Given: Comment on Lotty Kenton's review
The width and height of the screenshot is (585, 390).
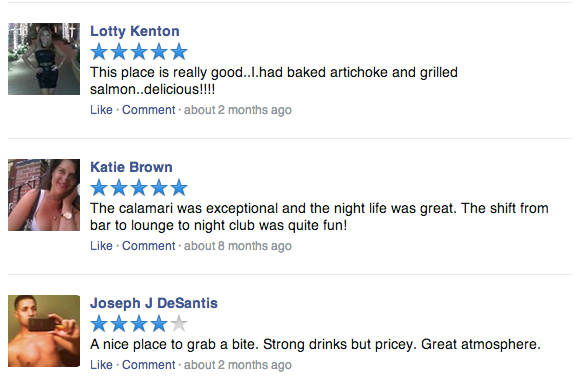Looking at the screenshot, I should (x=148, y=110).
